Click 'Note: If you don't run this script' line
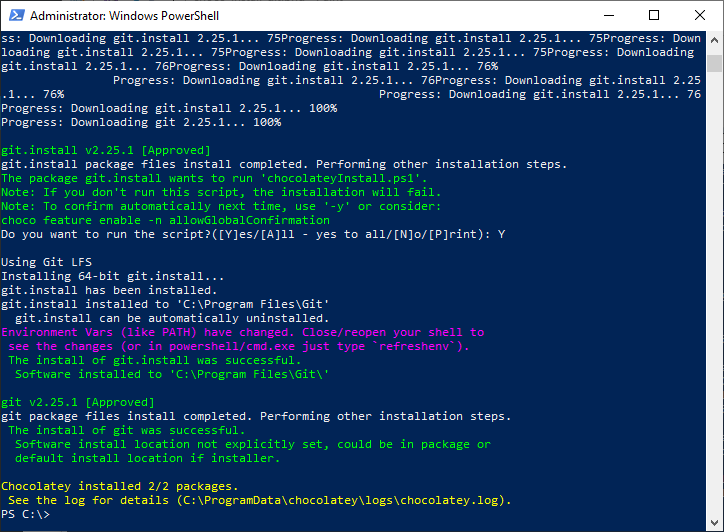The image size is (724, 532). [221, 192]
